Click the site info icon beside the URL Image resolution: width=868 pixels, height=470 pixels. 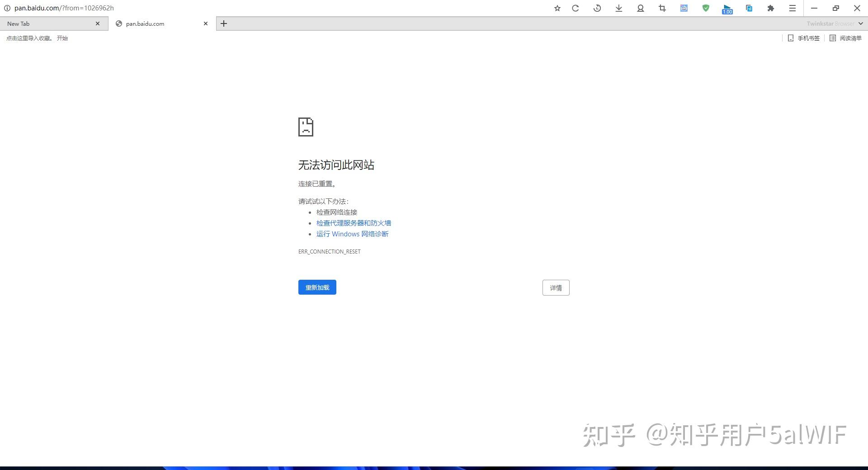(x=7, y=8)
